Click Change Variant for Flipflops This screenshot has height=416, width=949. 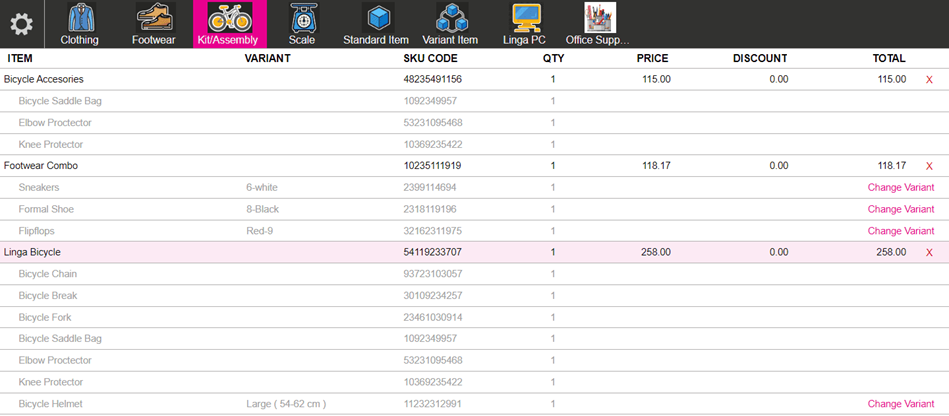(900, 231)
